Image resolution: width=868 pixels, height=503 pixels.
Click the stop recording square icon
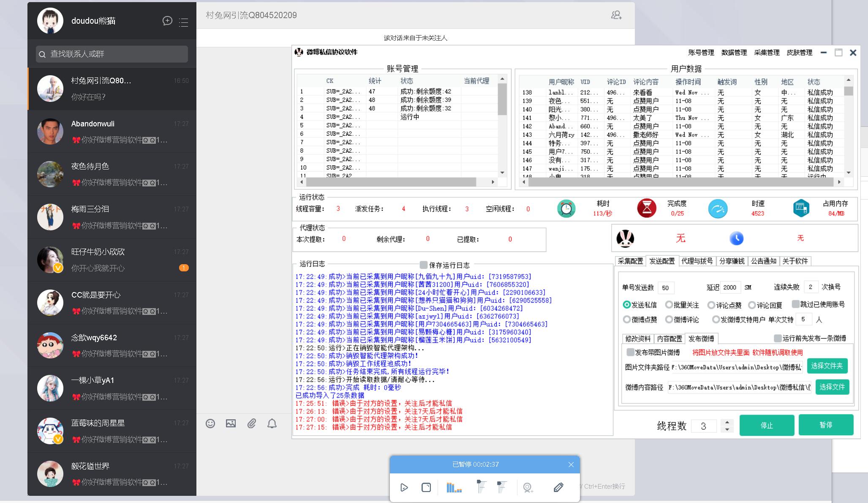426,487
